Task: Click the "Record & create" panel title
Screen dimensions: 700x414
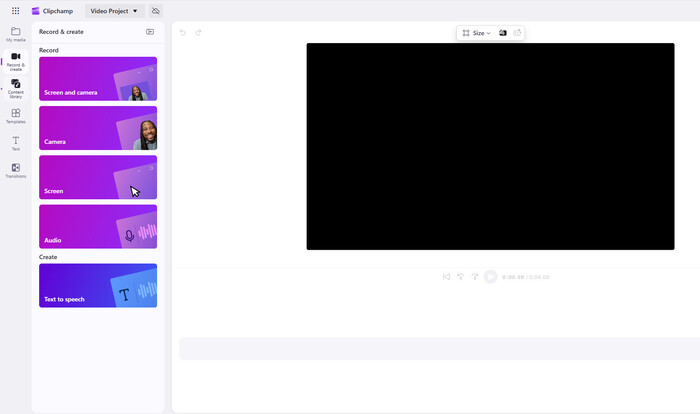Action: click(x=61, y=32)
